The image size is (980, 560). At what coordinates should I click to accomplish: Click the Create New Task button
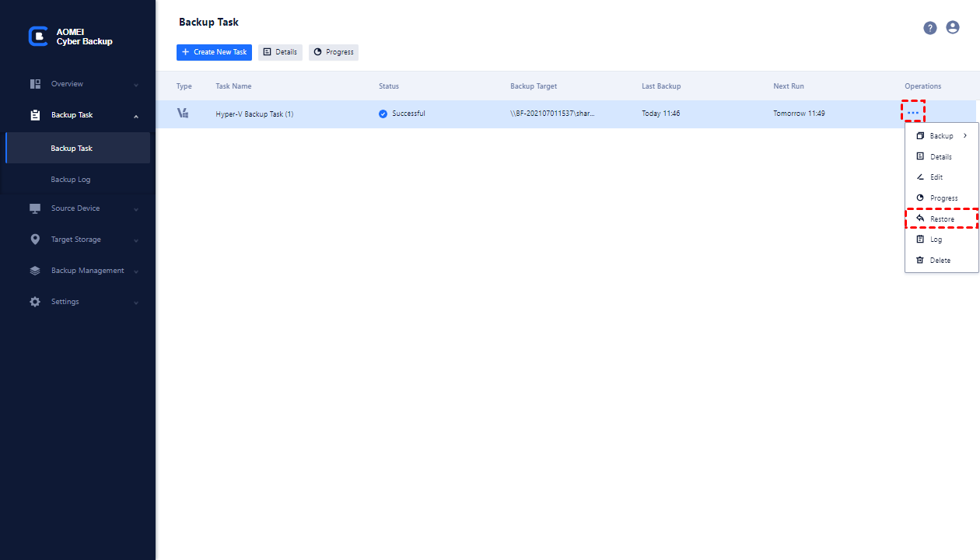(214, 52)
